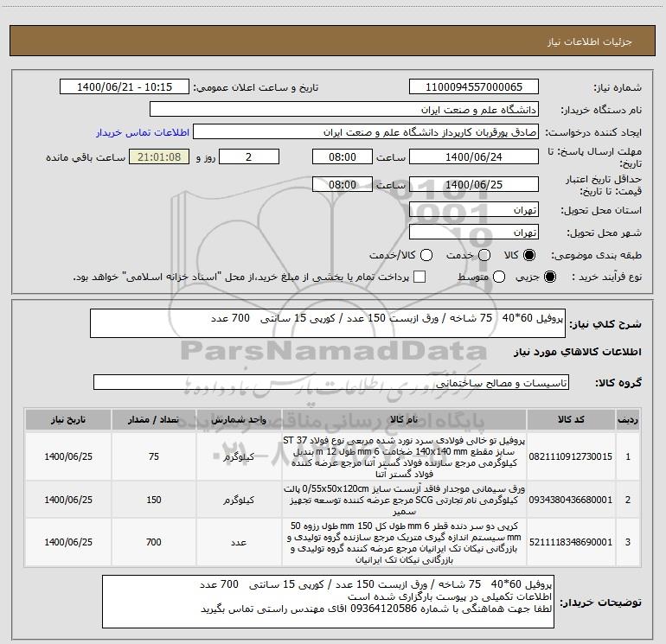Click the steel profile item name in row 1
The width and height of the screenshot is (666, 644).
(x=404, y=456)
